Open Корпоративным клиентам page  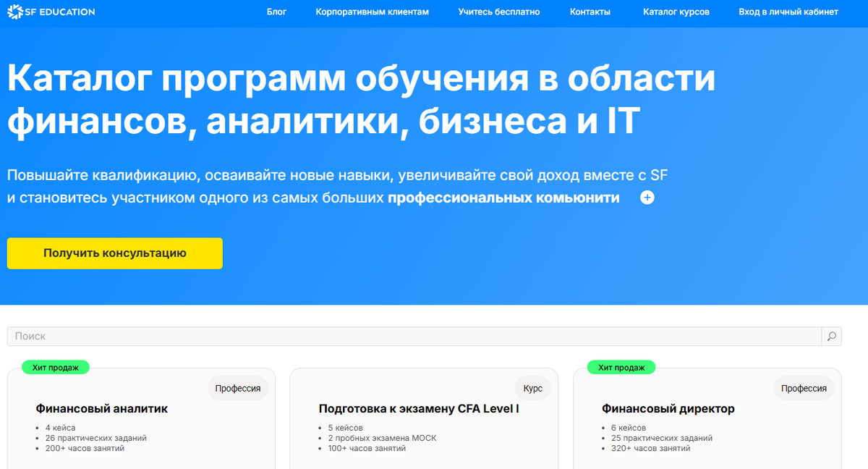373,12
